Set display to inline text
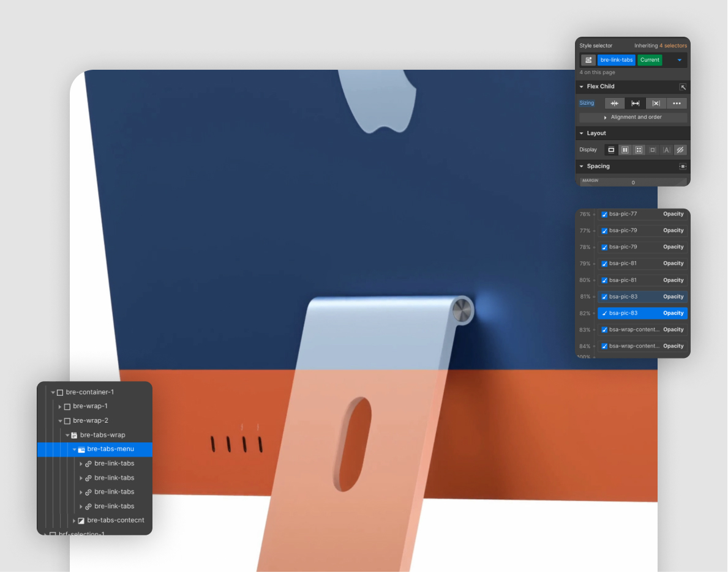 (x=666, y=150)
